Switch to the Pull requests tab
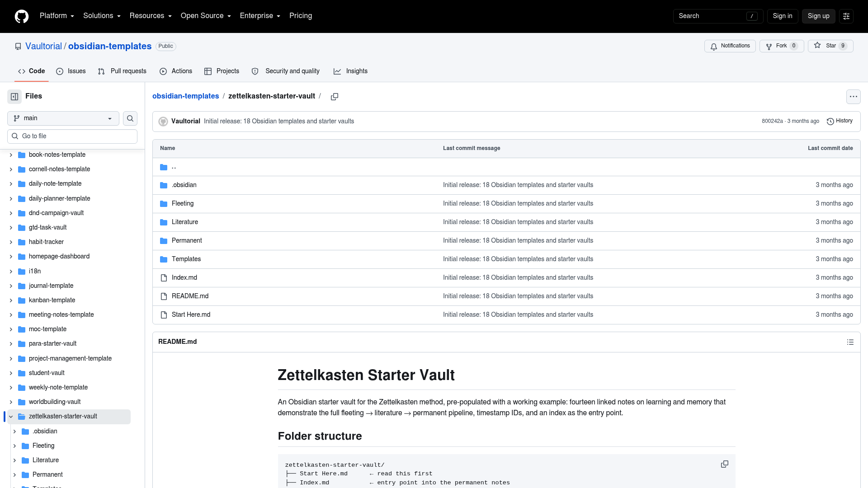 pos(122,71)
